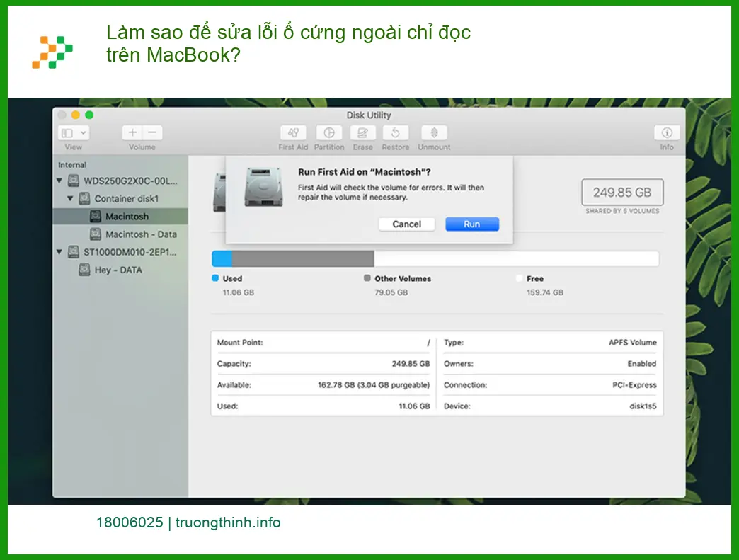
Task: Click the hard drive icon in dialog
Action: point(263,187)
